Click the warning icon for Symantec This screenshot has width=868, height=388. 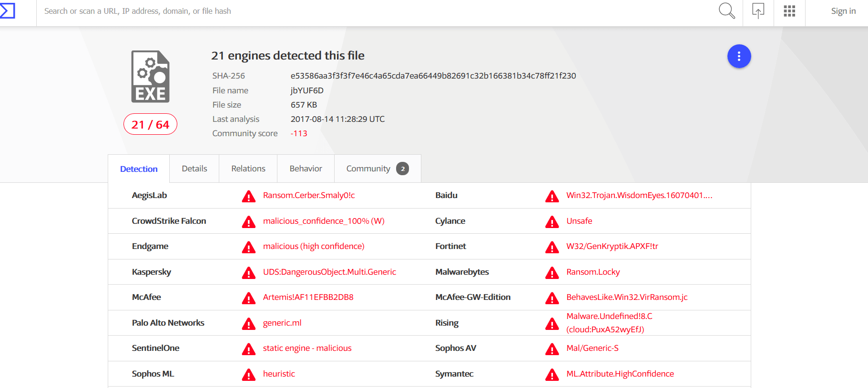click(x=552, y=375)
